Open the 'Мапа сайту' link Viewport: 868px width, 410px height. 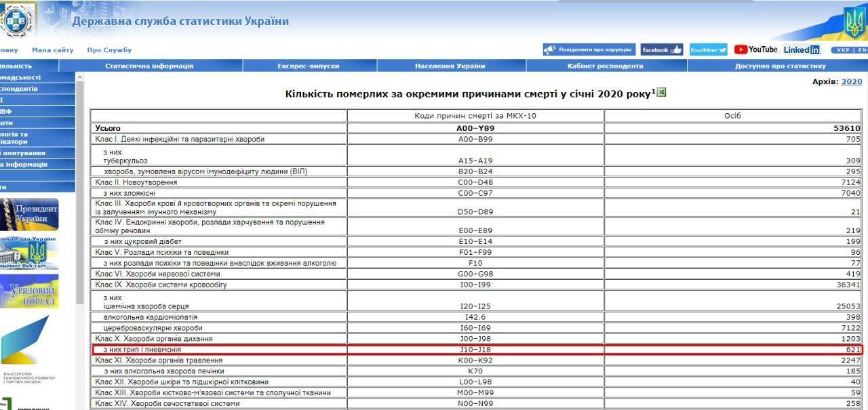pyautogui.click(x=53, y=50)
